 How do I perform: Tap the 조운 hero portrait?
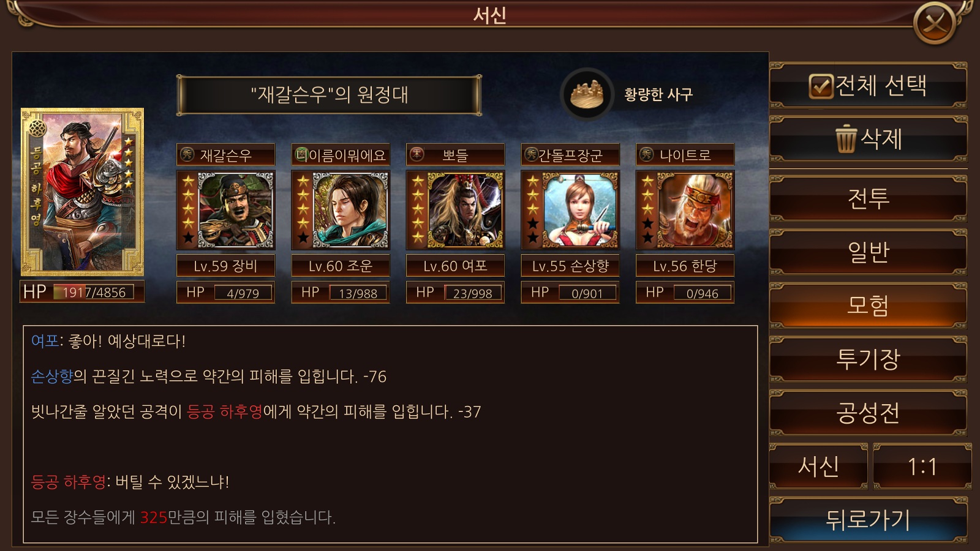(x=341, y=209)
